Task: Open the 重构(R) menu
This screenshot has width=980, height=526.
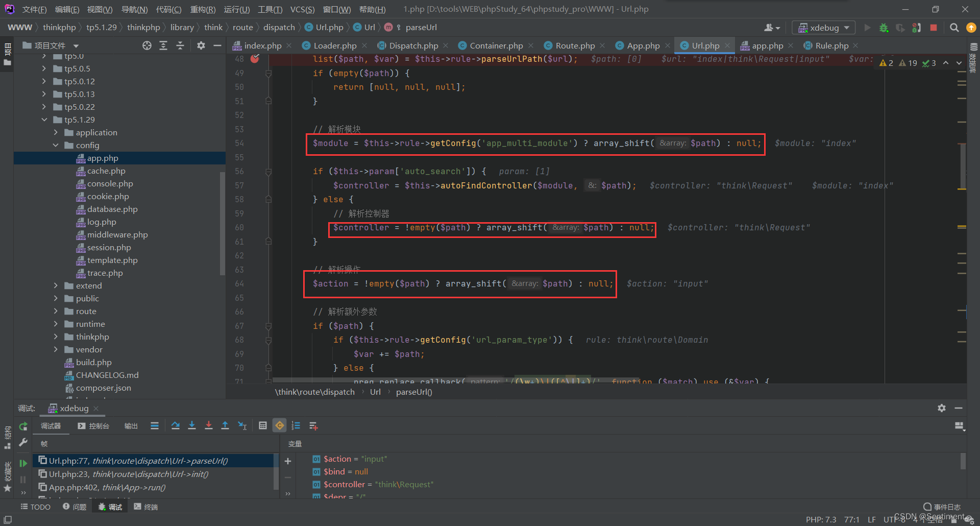Action: coord(203,10)
